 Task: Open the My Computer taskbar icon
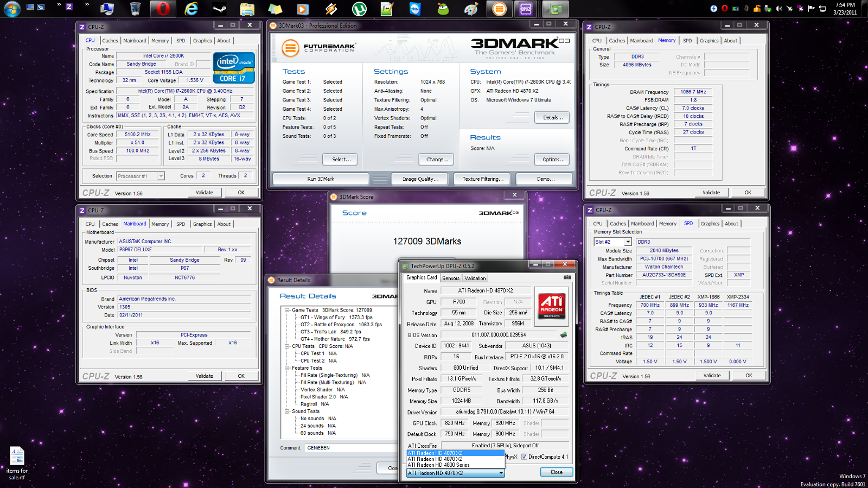pos(107,9)
